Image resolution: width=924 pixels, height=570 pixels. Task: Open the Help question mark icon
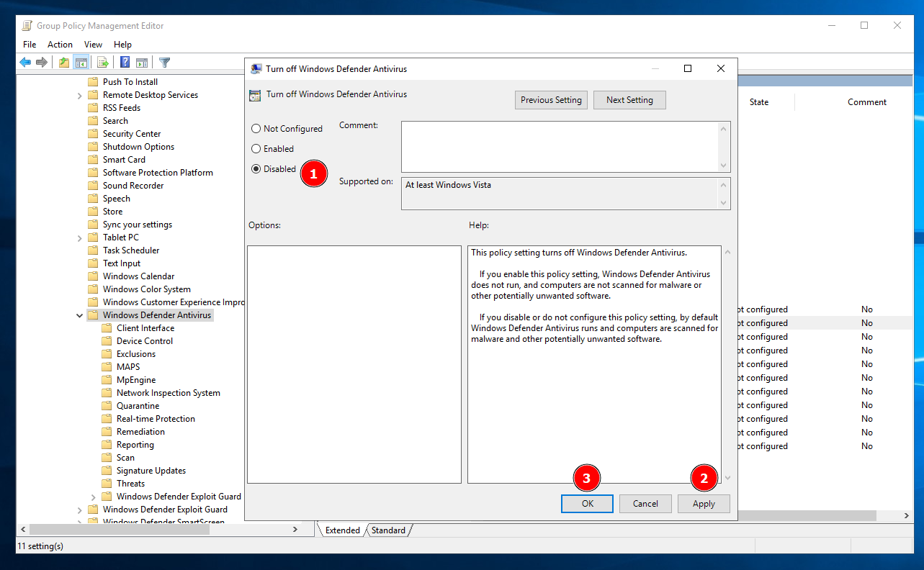pyautogui.click(x=125, y=63)
